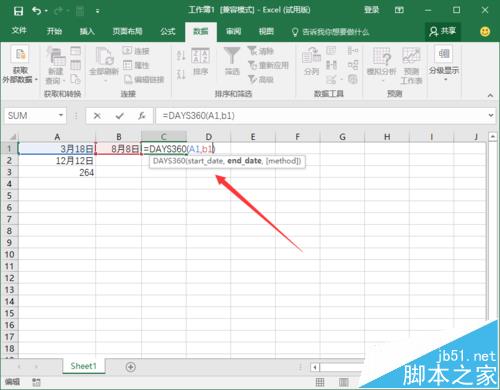This screenshot has width=500, height=390.
Task: Click cell A1 containing 3月18日
Action: click(57, 148)
